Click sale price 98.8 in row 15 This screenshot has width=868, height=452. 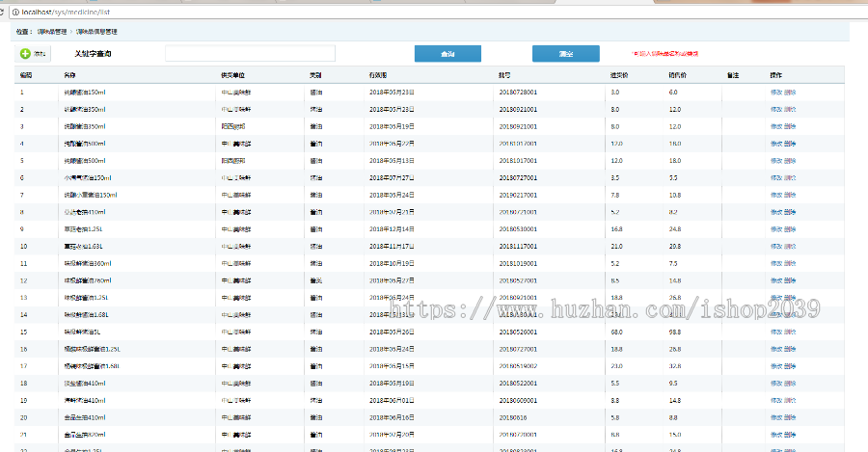point(675,332)
